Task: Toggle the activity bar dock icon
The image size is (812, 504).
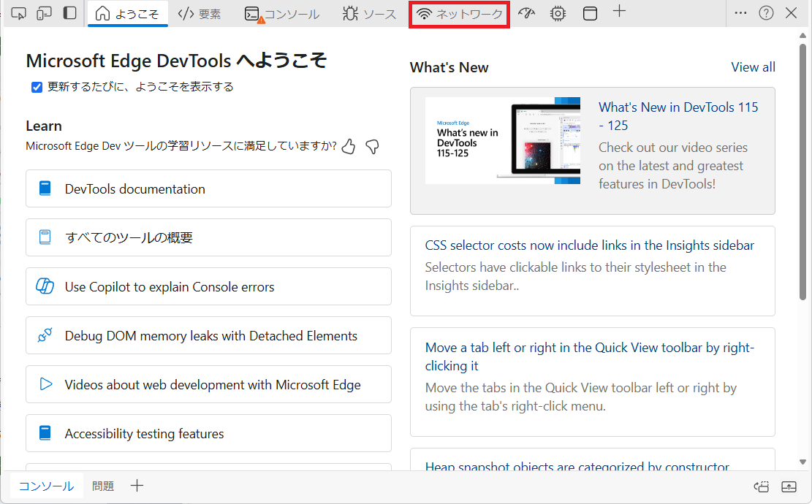Action: pyautogui.click(x=69, y=13)
